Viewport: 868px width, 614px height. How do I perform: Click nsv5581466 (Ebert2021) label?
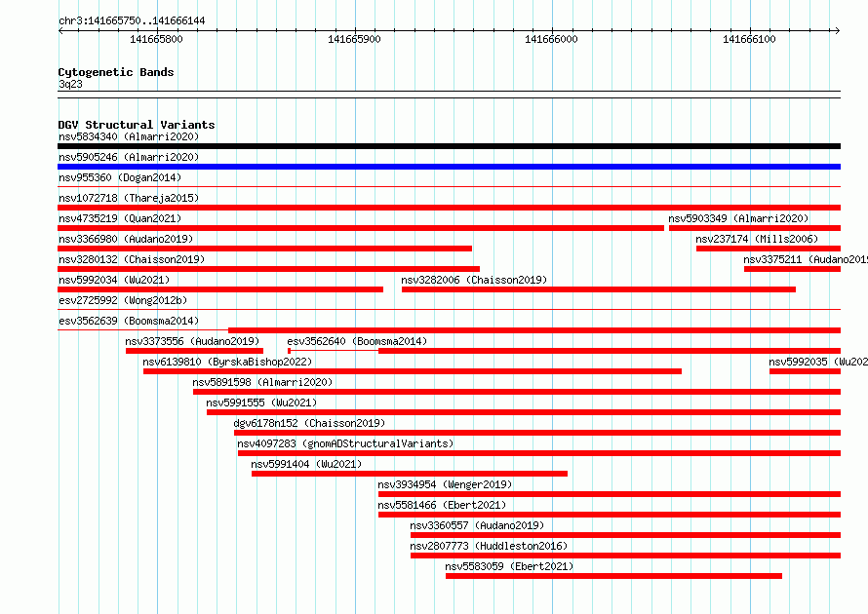point(443,505)
